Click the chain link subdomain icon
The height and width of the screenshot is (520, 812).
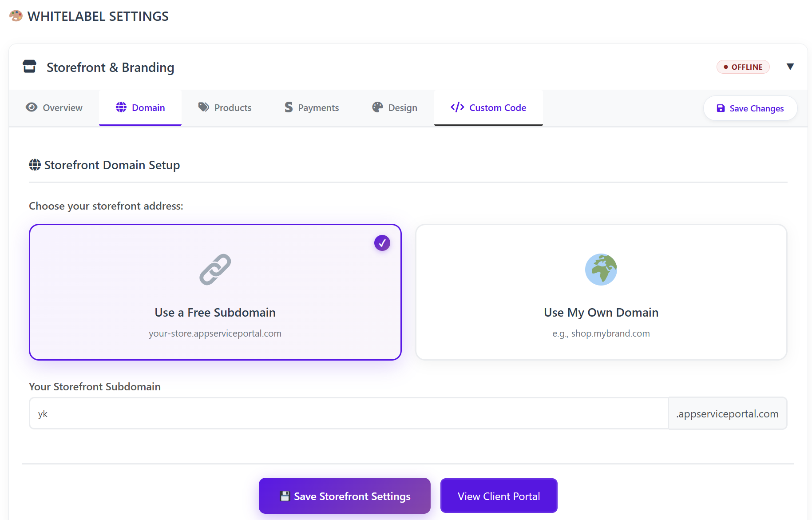215,270
